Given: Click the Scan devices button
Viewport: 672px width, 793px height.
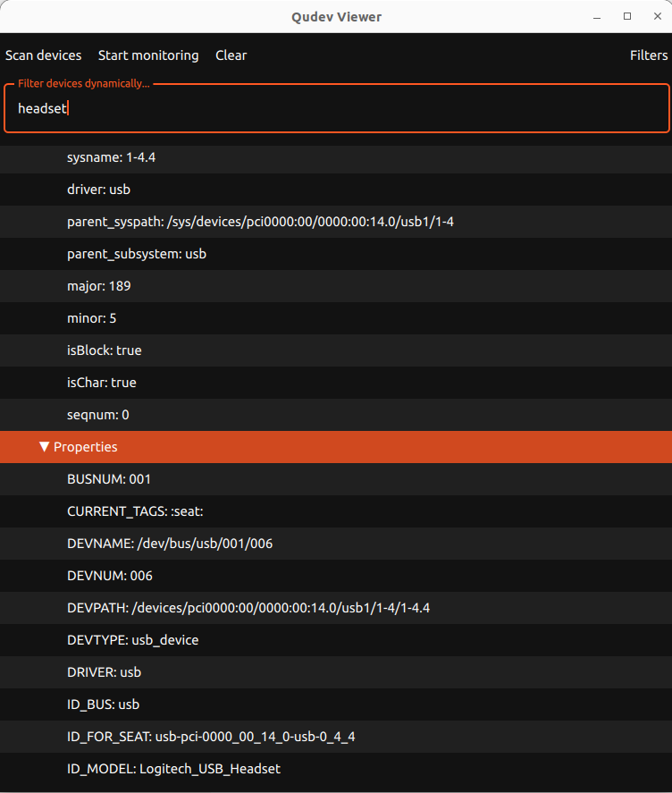Looking at the screenshot, I should [43, 55].
